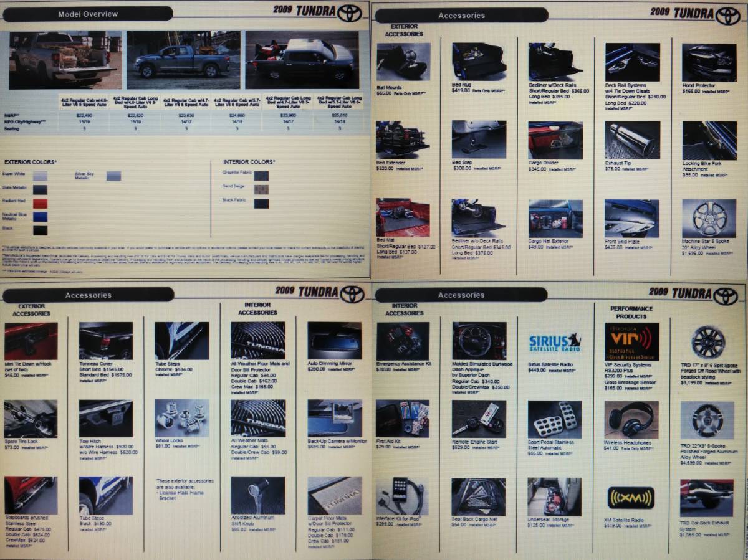This screenshot has height=560, width=748.
Task: Choose the Nautical Blue Metallic swatch
Action: click(x=40, y=217)
